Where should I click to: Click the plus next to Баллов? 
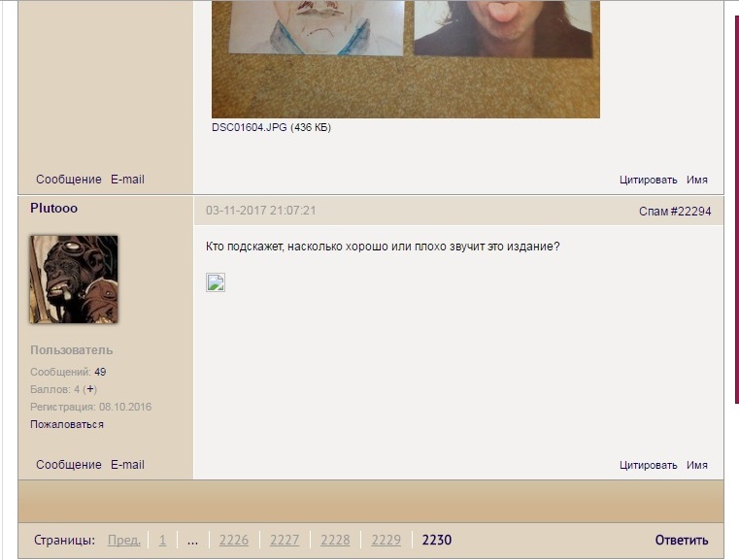(x=90, y=389)
